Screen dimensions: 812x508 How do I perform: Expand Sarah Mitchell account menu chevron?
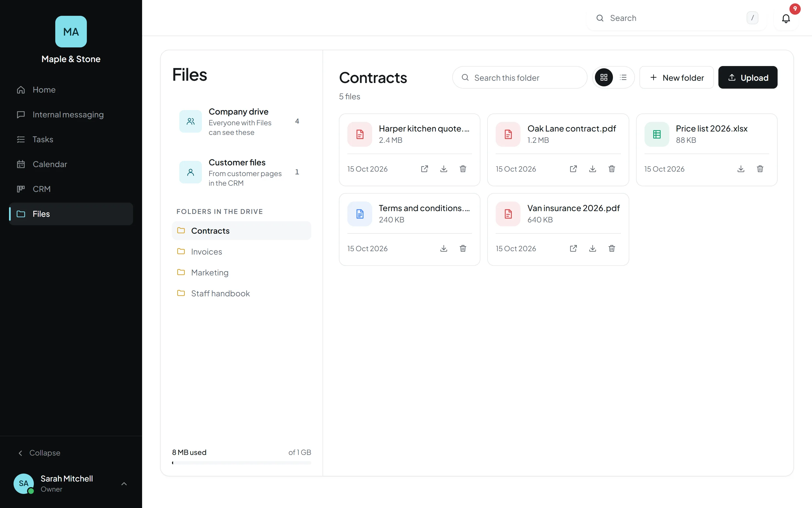124,483
